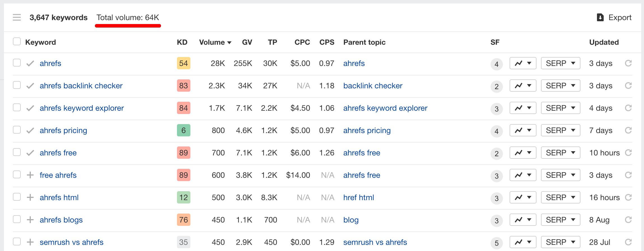Sort by the Volume column header
This screenshot has width=644, height=251.
click(215, 42)
